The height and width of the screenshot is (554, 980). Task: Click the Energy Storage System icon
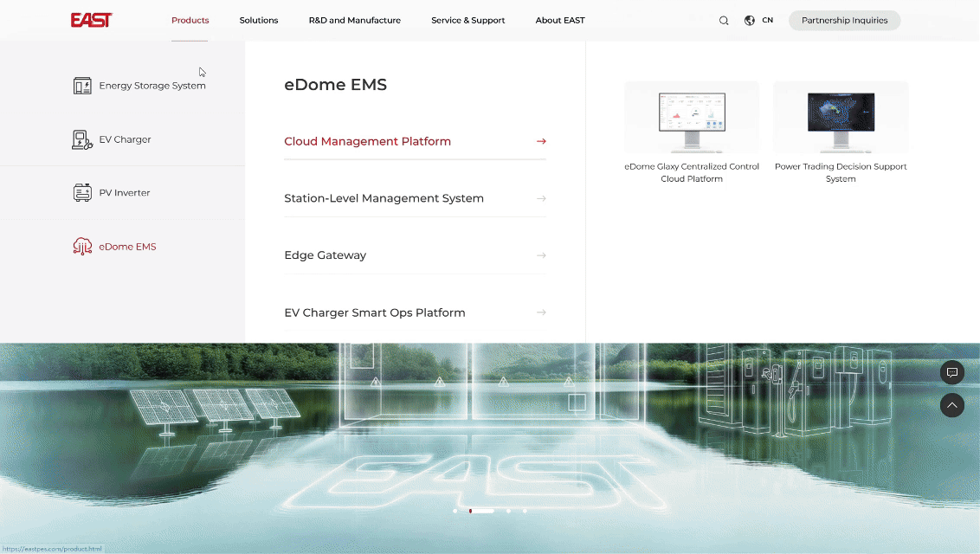tap(82, 86)
